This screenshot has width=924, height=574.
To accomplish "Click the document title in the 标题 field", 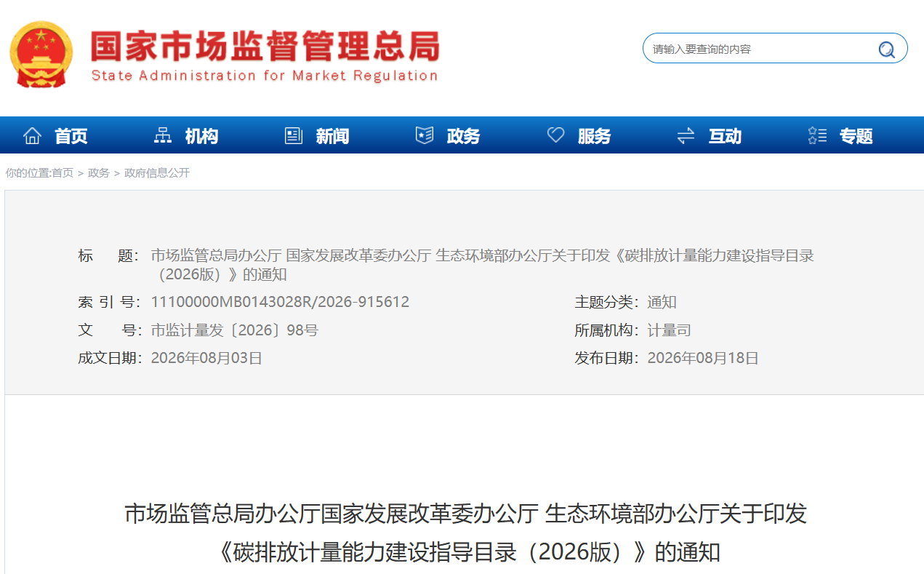I will pyautogui.click(x=482, y=265).
